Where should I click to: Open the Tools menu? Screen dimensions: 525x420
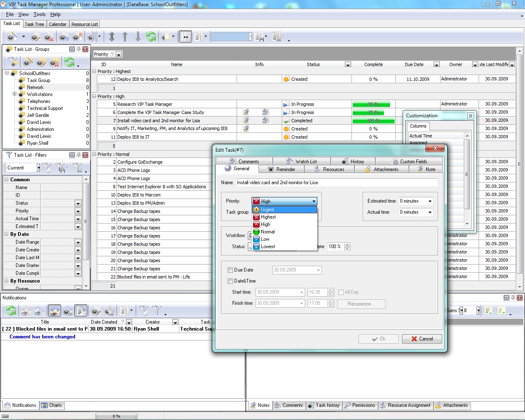click(39, 14)
